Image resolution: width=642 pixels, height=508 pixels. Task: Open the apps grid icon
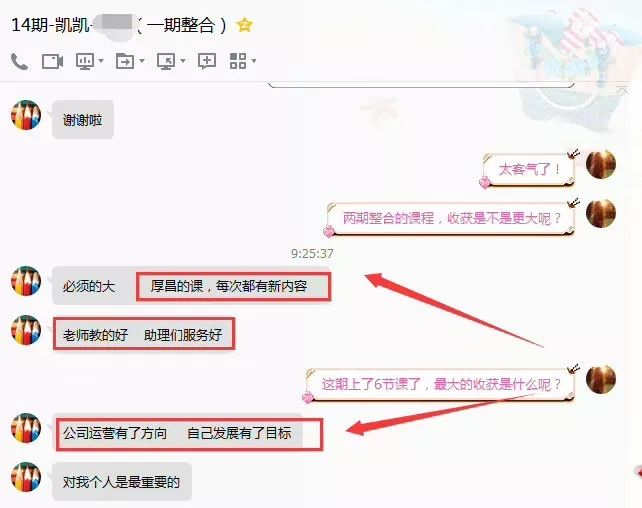pyautogui.click(x=238, y=61)
